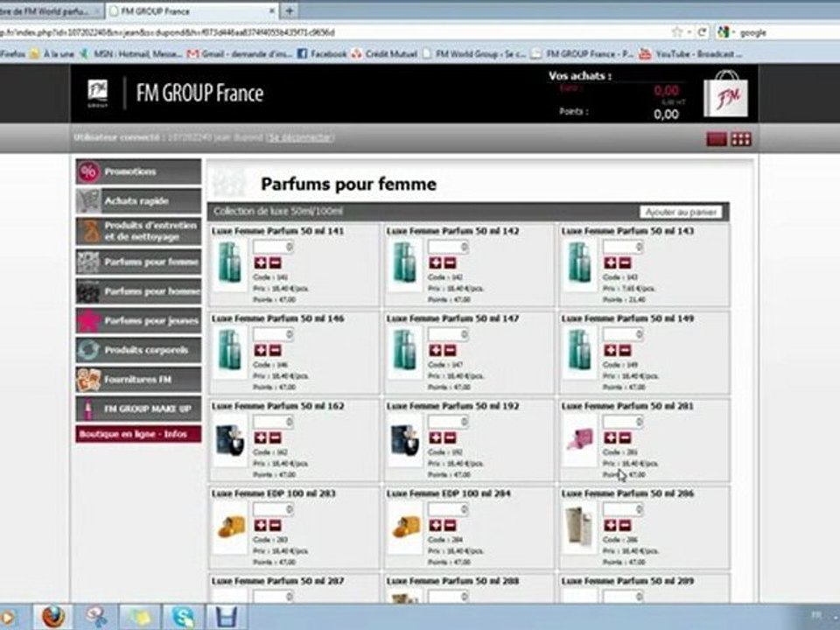Click the browser address bar
Image resolution: width=840 pixels, height=630 pixels.
point(332,32)
